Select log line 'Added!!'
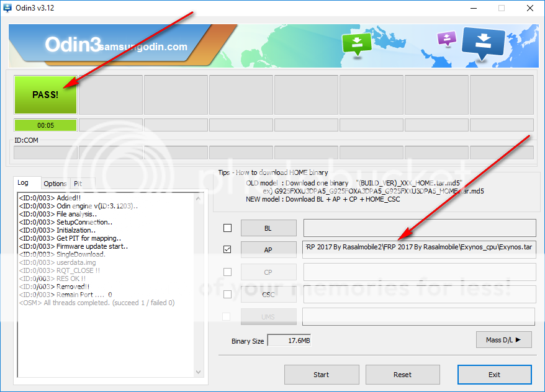 (x=50, y=198)
